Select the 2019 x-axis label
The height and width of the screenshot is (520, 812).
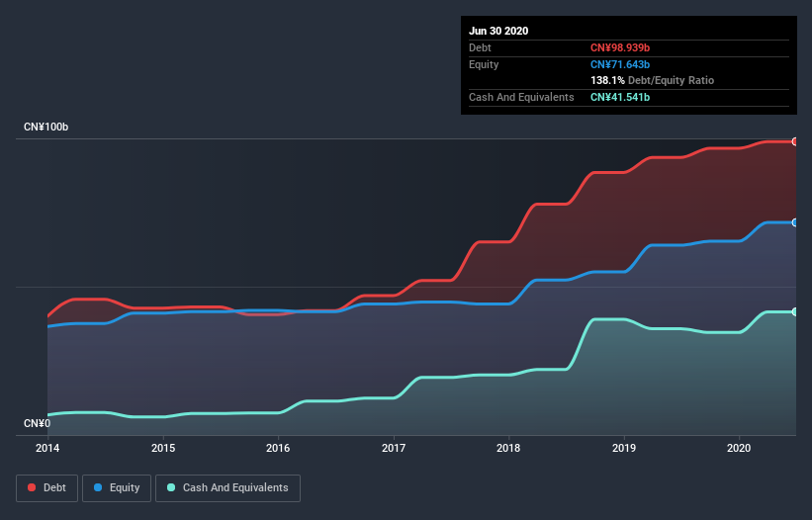point(624,448)
